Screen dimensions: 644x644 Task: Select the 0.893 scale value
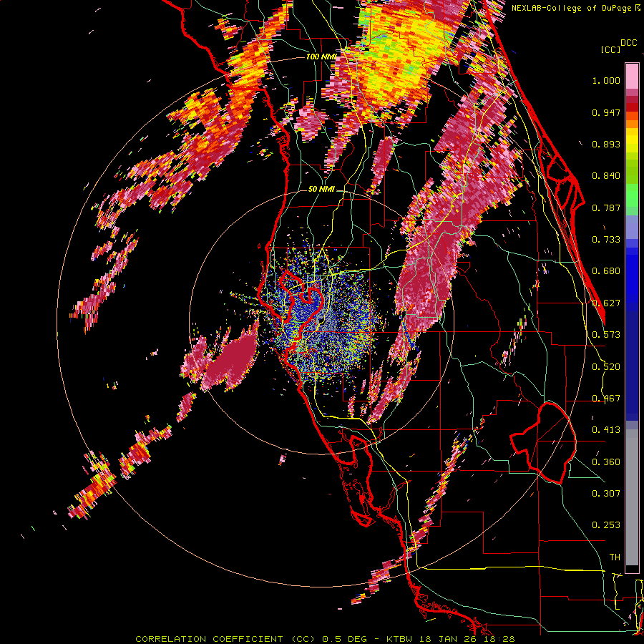pos(606,144)
